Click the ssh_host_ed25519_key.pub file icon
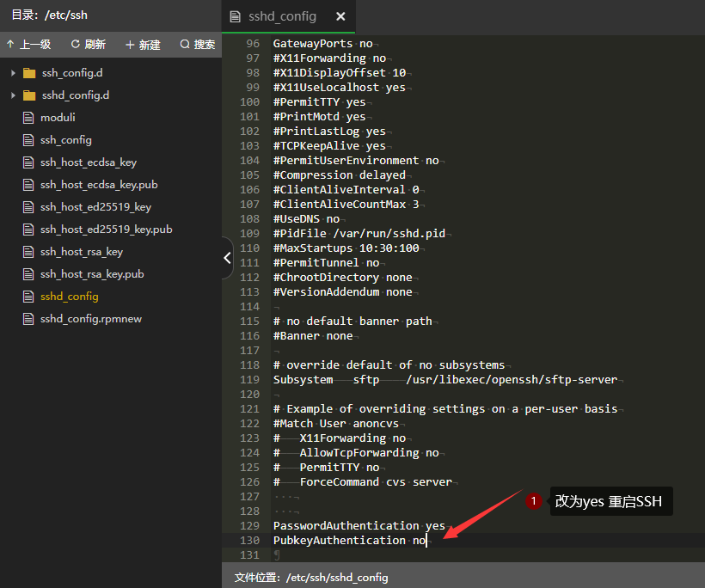Viewport: 705px width, 588px height. (28, 230)
